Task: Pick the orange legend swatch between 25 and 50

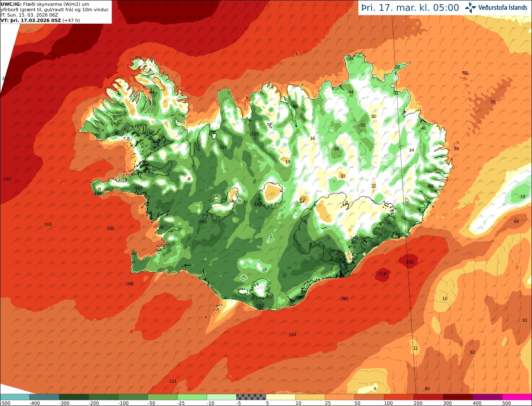Action: click(340, 397)
